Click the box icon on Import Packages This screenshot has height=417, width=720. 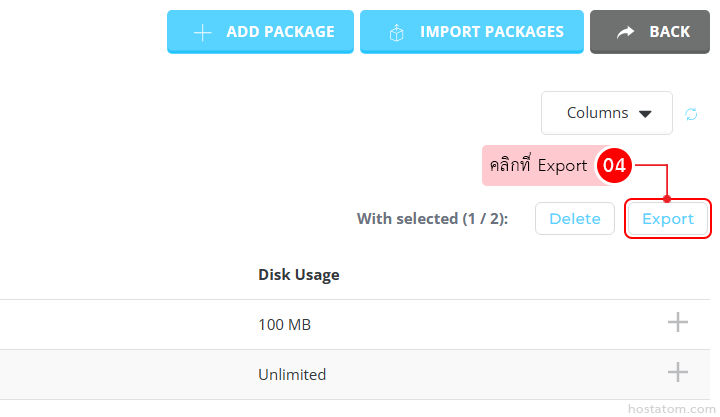tap(396, 33)
